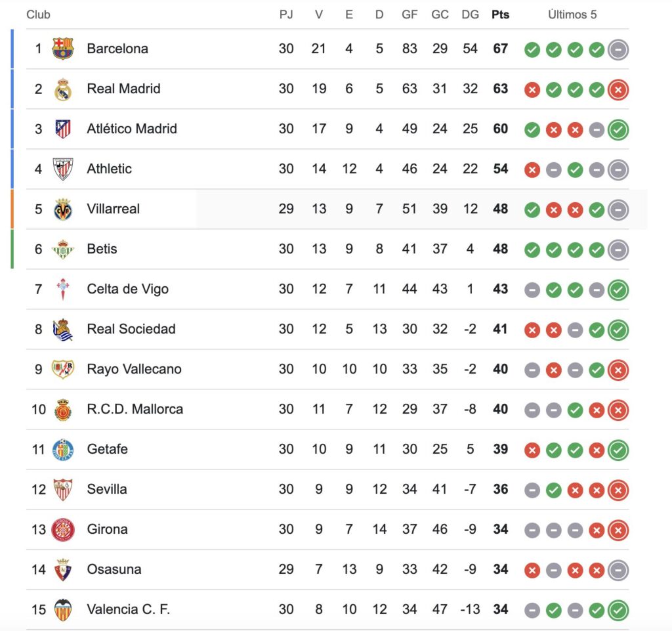
Task: Click the DG column header
Action: (x=470, y=14)
